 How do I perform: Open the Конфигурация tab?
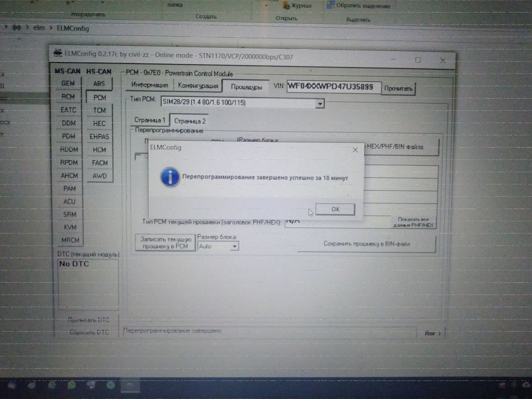198,86
